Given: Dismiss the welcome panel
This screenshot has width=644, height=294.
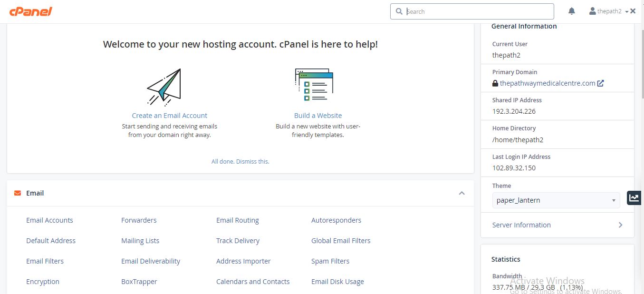Looking at the screenshot, I should point(240,162).
